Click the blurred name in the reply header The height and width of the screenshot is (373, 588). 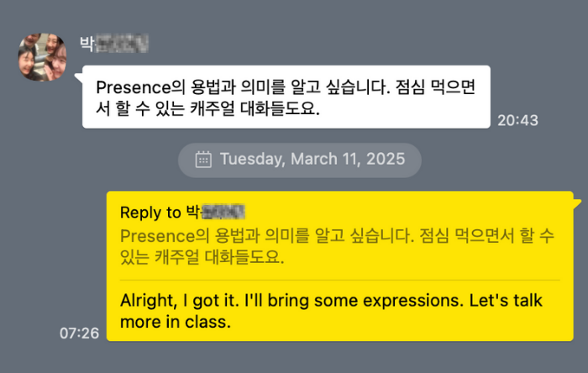click(x=225, y=212)
